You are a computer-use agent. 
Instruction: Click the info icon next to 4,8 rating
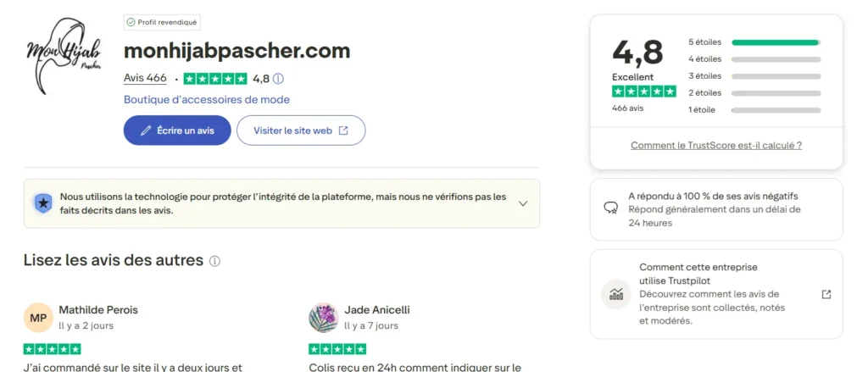pyautogui.click(x=278, y=79)
